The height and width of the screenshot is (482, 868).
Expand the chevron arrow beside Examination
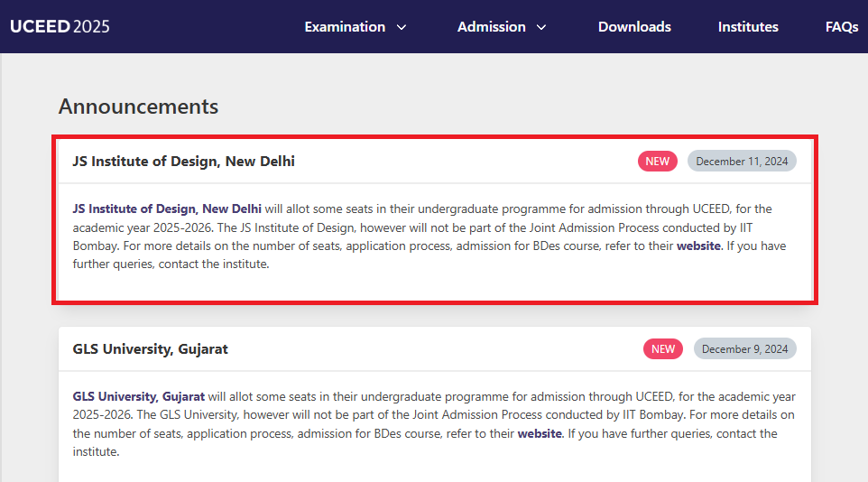pos(402,27)
